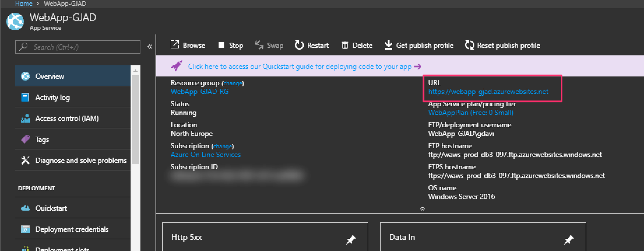Open WebApp-GJAD-RG resource group link
Image resolution: width=644 pixels, height=251 pixels.
200,92
